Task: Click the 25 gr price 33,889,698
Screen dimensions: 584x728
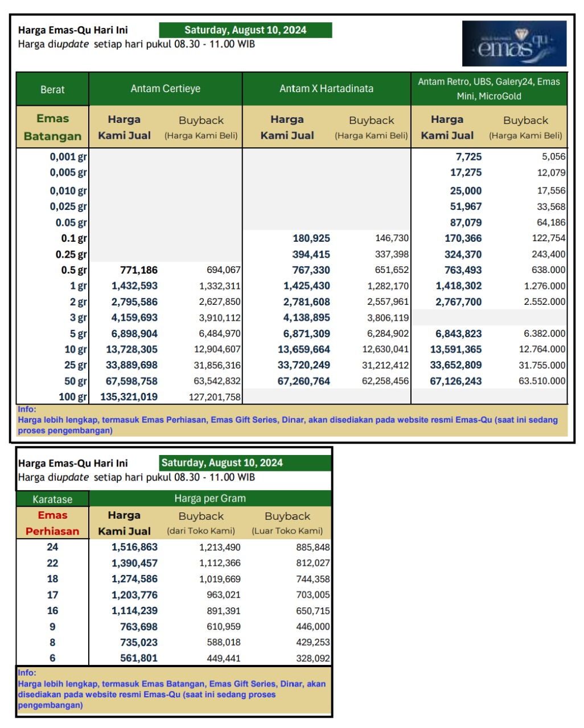Action: [x=132, y=365]
